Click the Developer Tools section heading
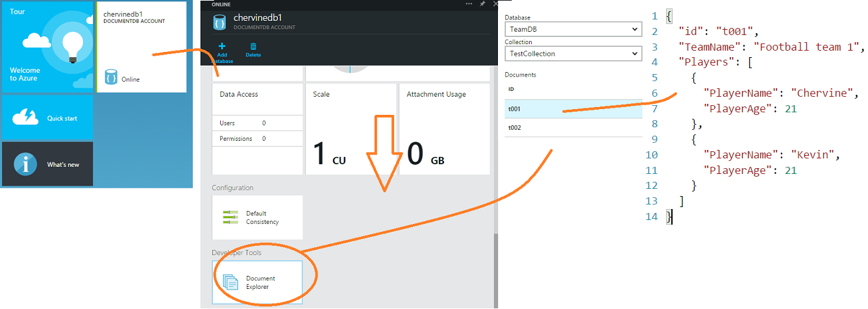 coord(237,253)
